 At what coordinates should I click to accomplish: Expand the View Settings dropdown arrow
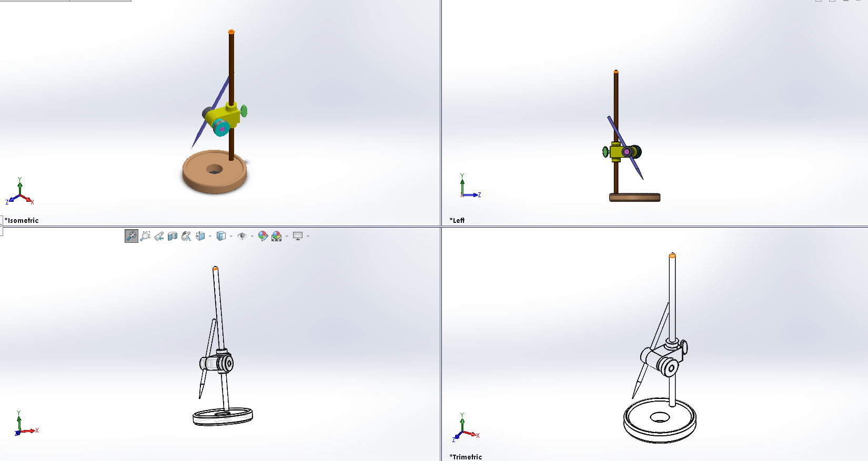[x=308, y=237]
